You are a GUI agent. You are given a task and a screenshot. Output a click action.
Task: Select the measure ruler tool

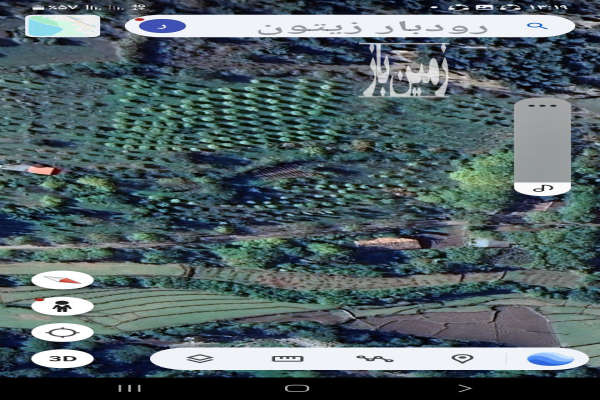click(287, 358)
